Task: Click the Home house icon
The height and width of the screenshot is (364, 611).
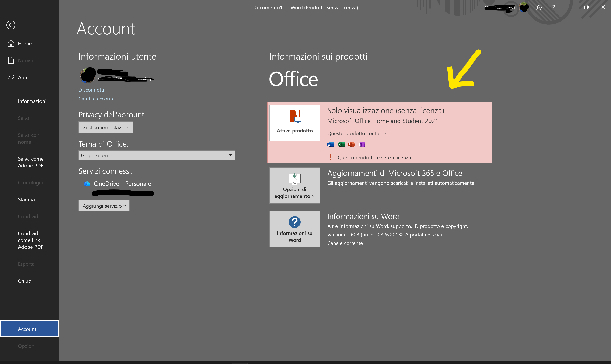Action: coord(11,43)
